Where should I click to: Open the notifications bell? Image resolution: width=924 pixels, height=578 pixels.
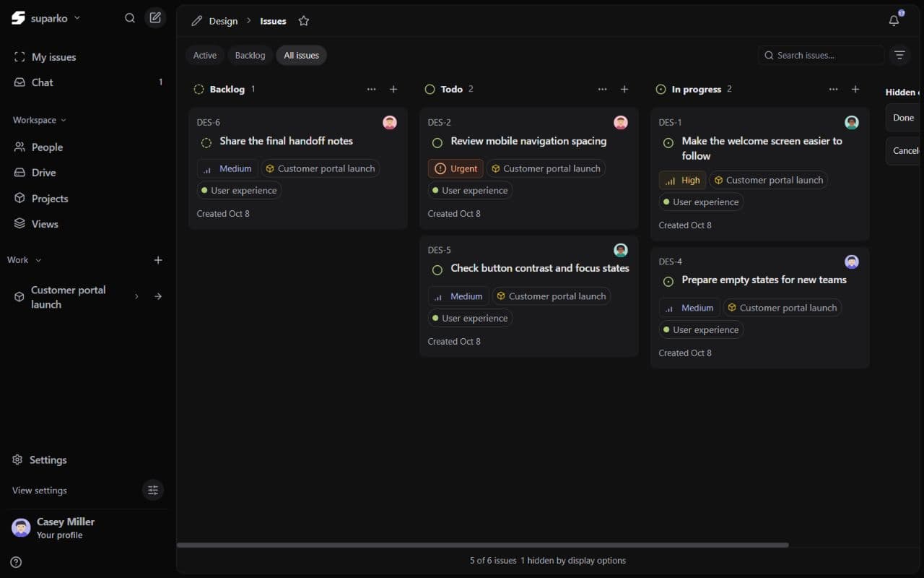[x=894, y=20]
